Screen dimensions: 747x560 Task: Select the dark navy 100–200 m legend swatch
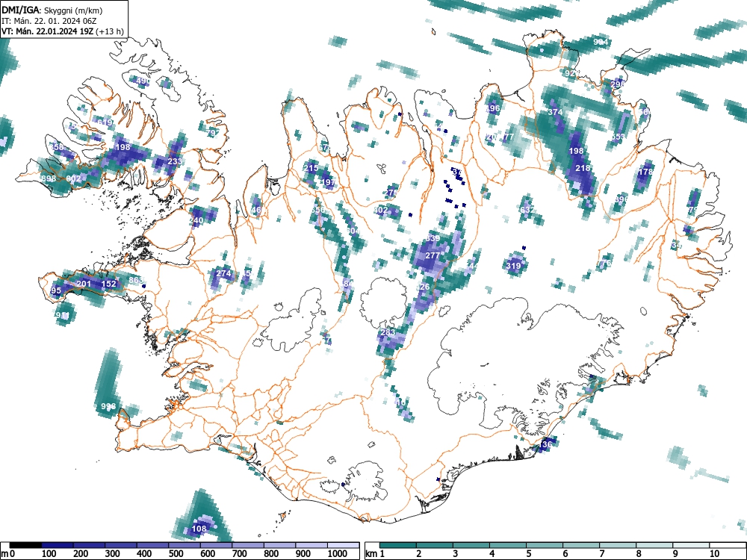point(58,545)
